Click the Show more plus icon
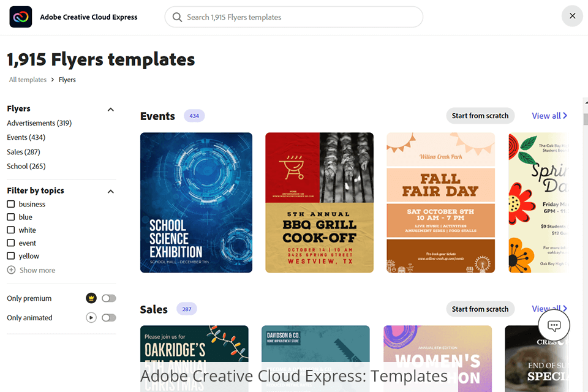Viewport: 588px width, 392px height. (x=11, y=270)
